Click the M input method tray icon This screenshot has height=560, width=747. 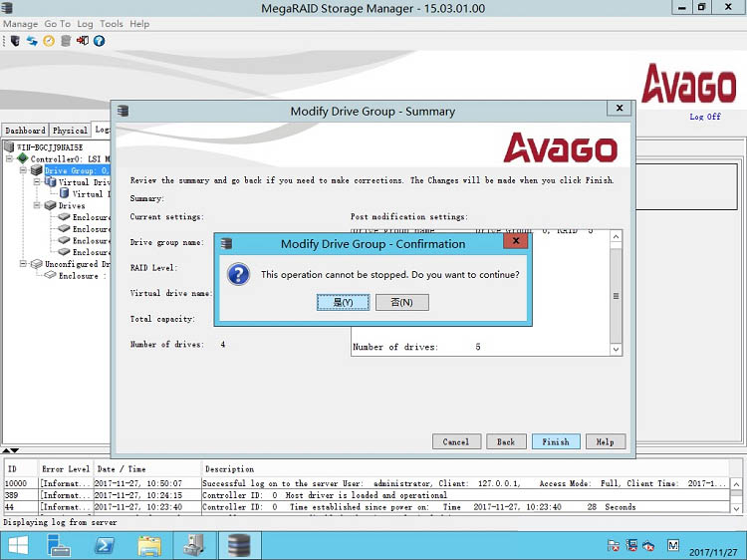[672, 545]
